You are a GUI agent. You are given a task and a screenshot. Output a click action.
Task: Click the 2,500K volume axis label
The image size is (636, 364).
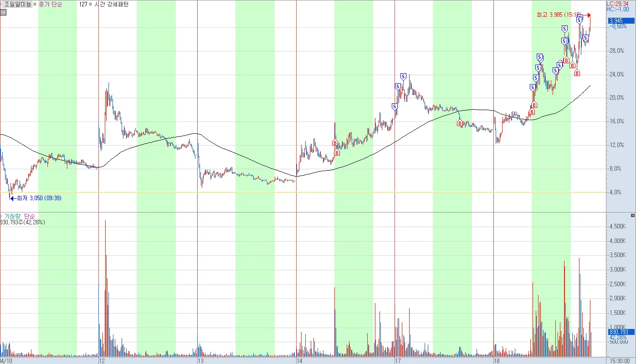click(617, 284)
